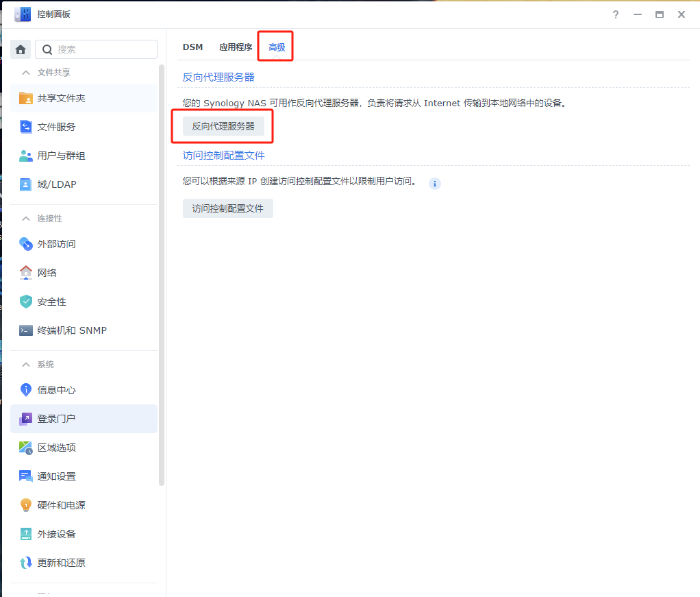700x597 pixels.
Task: Open the 共享文件夹 folder icon
Action: (x=26, y=98)
